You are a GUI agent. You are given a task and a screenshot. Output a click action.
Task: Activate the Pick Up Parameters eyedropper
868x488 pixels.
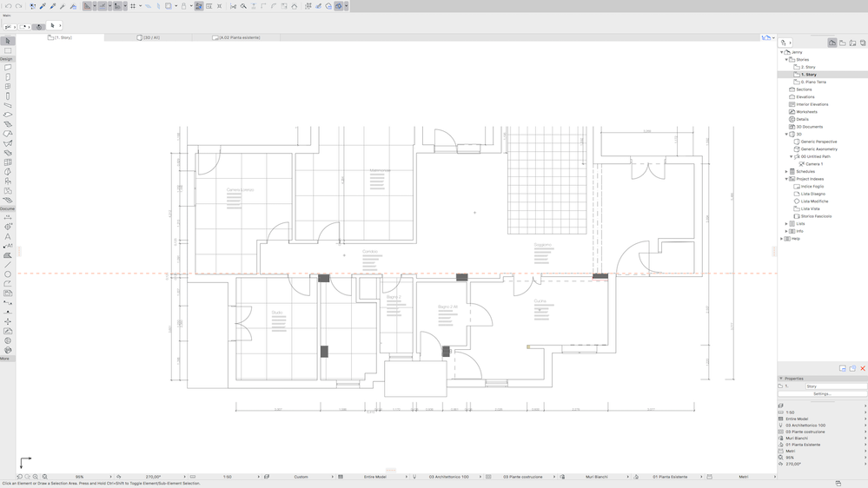click(43, 6)
